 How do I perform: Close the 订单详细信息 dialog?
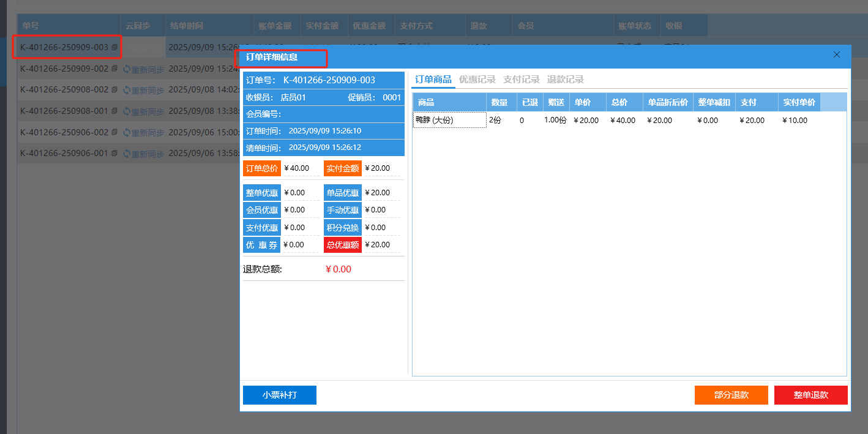[x=837, y=54]
